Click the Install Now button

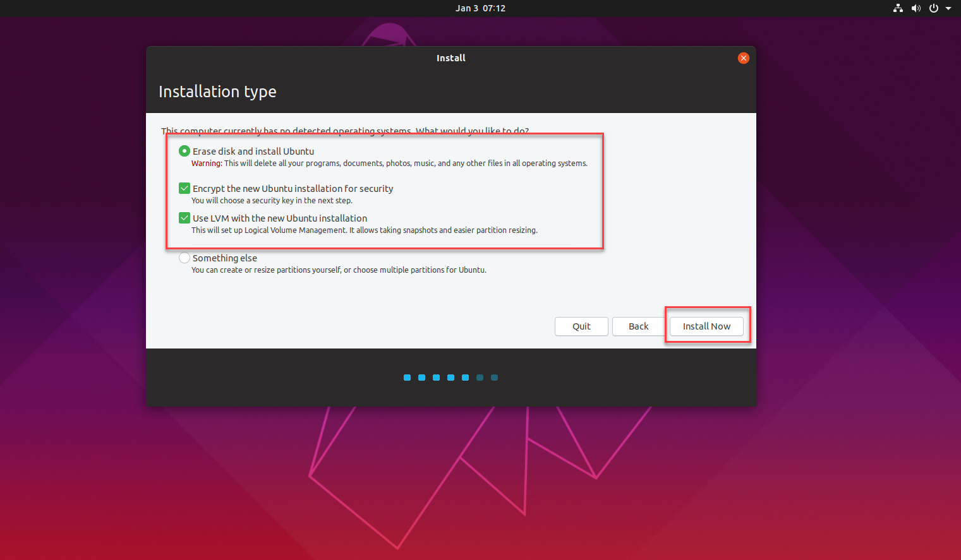pos(706,326)
